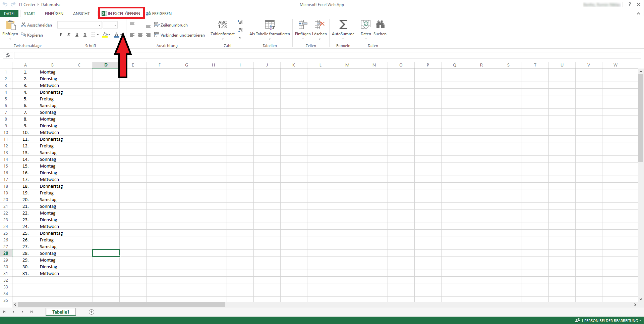Toggle underline with the U button
Screen dimensions: 644x324
point(77,35)
